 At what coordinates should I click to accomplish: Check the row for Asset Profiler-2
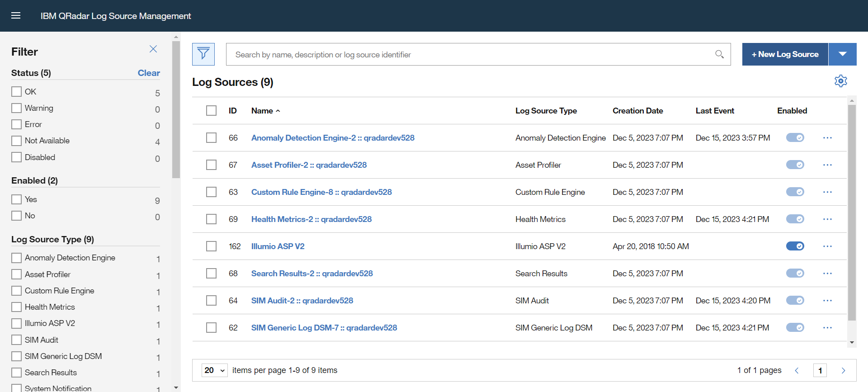[x=211, y=165]
